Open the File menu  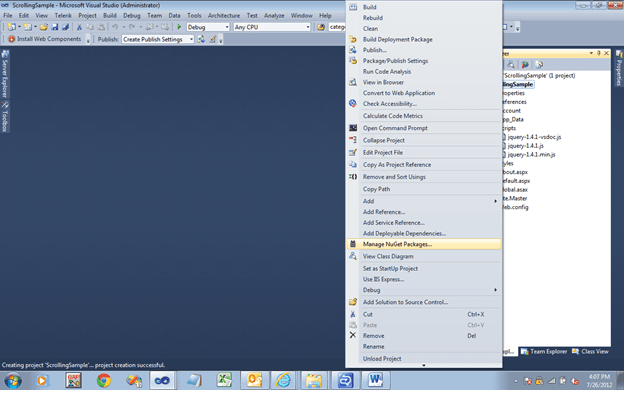coord(8,16)
